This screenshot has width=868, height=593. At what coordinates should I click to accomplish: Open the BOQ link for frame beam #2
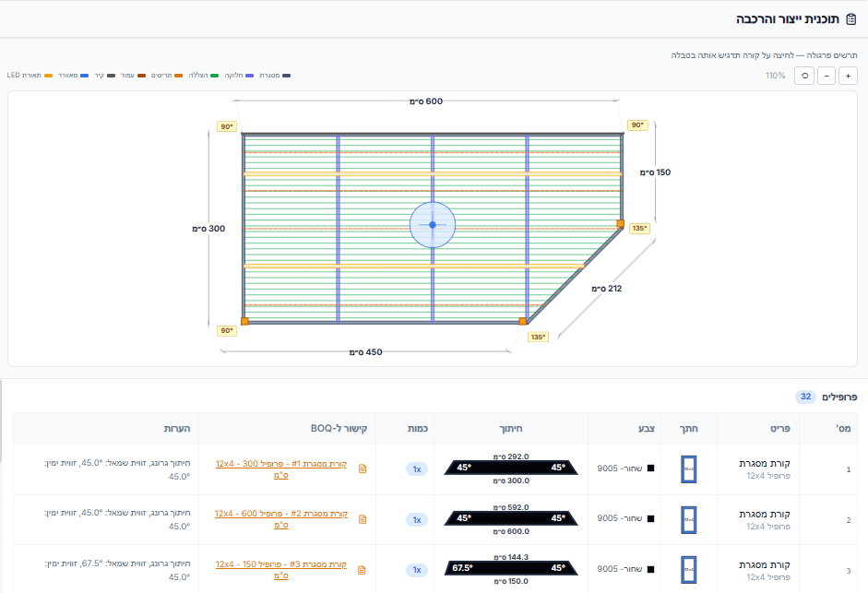[280, 518]
